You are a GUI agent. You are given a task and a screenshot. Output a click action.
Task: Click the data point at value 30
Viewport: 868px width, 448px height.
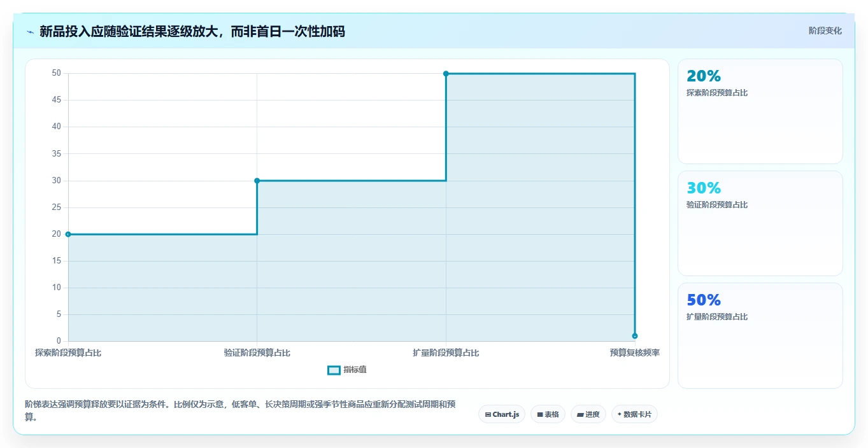point(257,181)
